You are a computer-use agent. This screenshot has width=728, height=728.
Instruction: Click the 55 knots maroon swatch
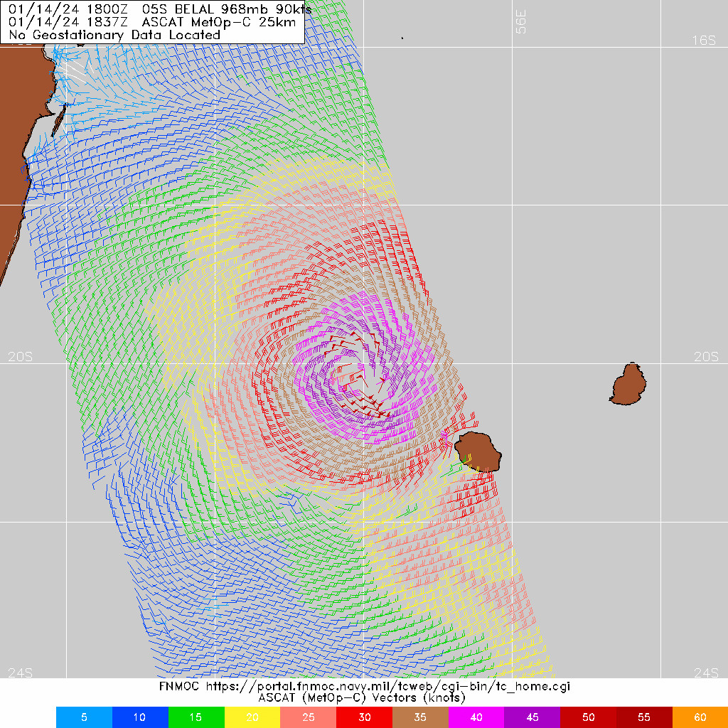pos(644,717)
